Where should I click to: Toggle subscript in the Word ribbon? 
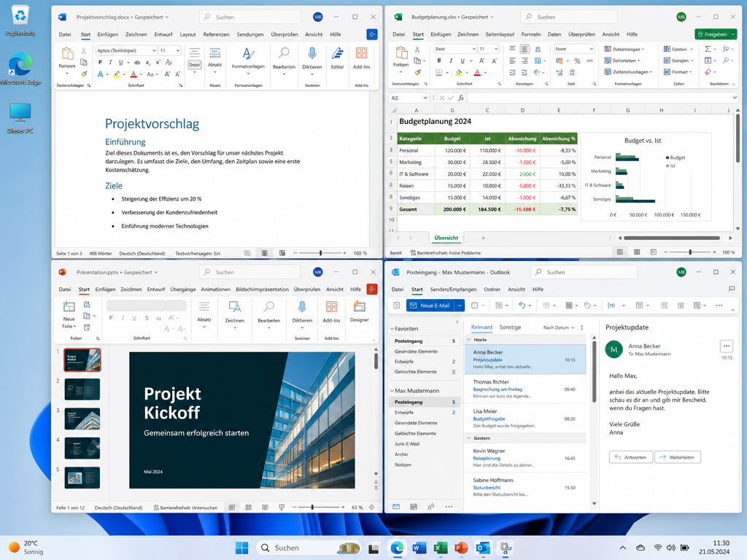click(x=147, y=63)
